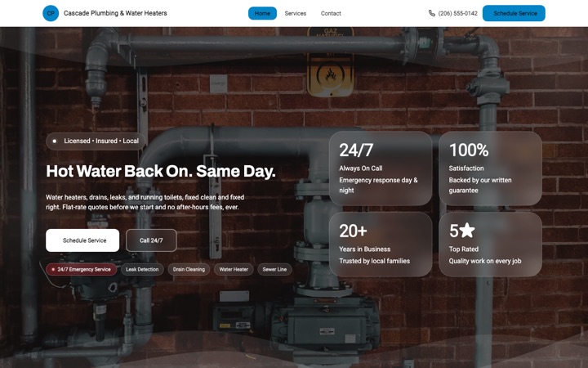Select the 24/7 Emergency Service tag
588x368 pixels.
[82, 269]
